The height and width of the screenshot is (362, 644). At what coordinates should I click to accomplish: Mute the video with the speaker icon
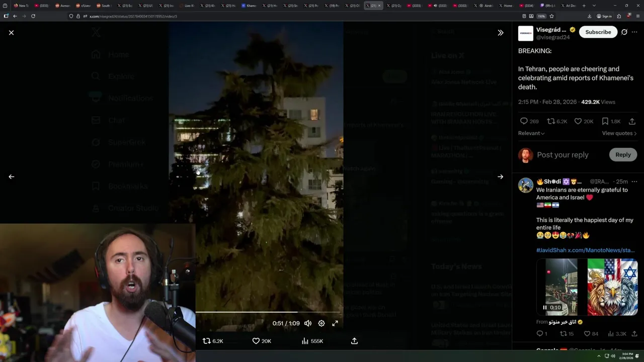pyautogui.click(x=308, y=323)
